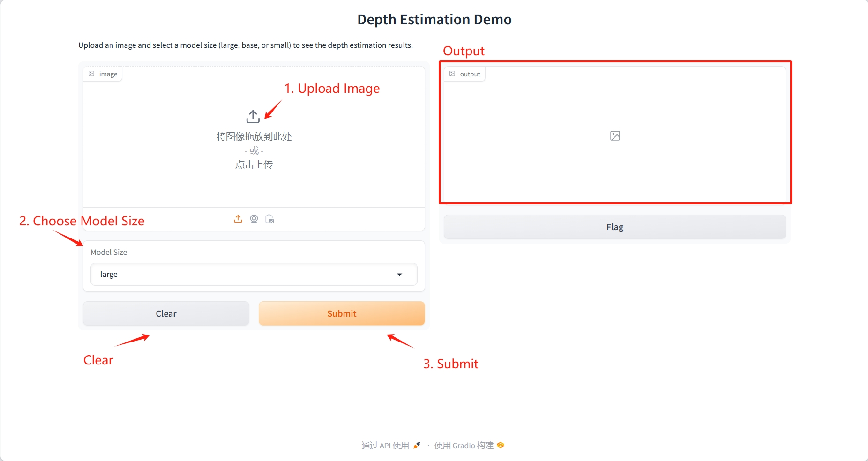This screenshot has height=461, width=868.
Task: Click the Gradio logo icon in footer
Action: click(x=501, y=445)
